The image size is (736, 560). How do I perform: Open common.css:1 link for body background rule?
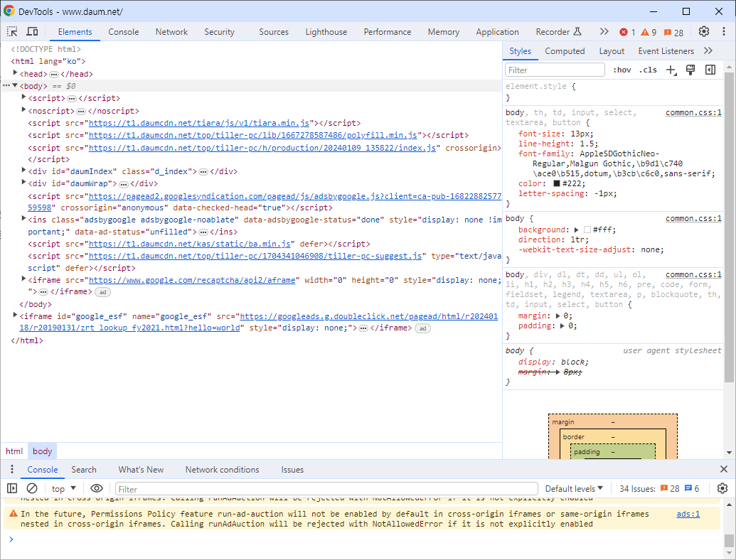(693, 219)
